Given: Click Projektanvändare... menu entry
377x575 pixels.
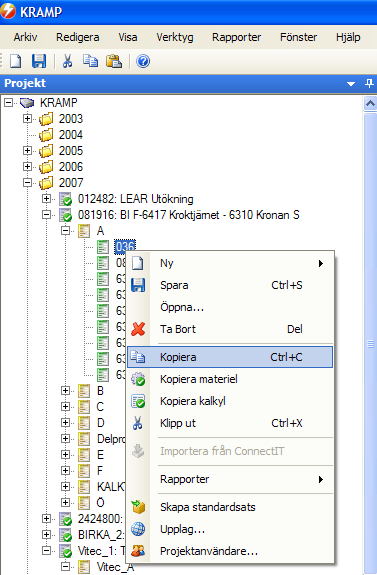Looking at the screenshot, I should 230,551.
